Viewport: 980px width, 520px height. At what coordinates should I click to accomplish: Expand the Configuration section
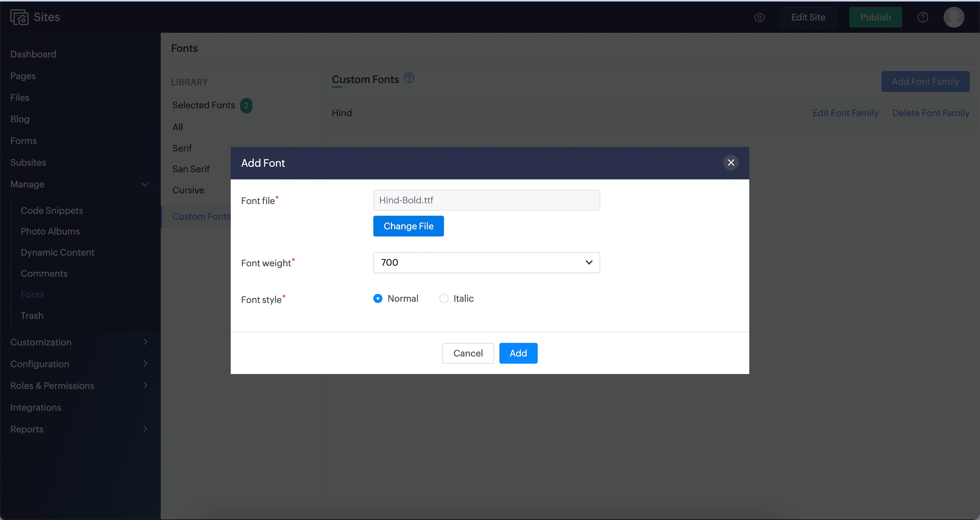tap(145, 364)
